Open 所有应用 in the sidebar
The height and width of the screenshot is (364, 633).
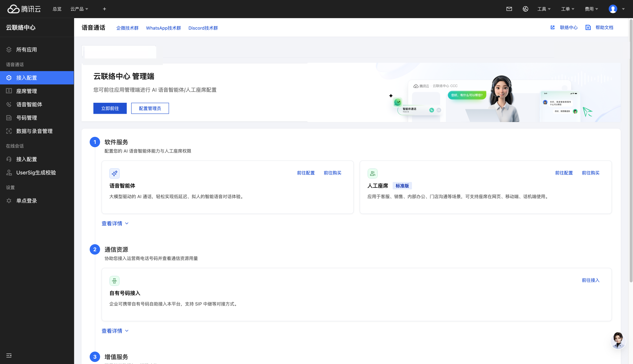pyautogui.click(x=37, y=49)
